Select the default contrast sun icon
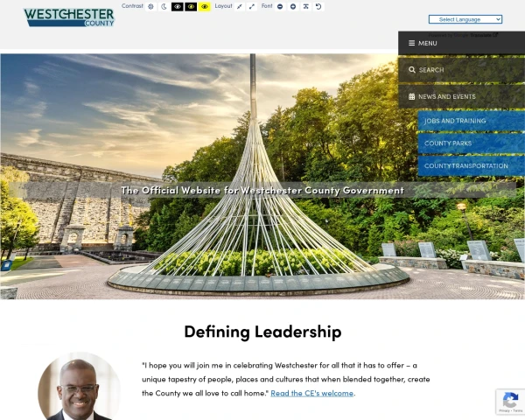This screenshot has width=525, height=420. pos(150,7)
